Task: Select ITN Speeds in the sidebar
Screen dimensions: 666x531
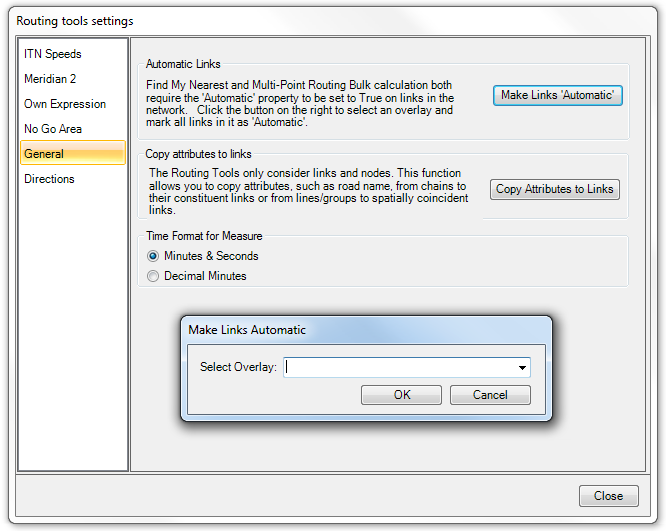Action: (x=53, y=54)
